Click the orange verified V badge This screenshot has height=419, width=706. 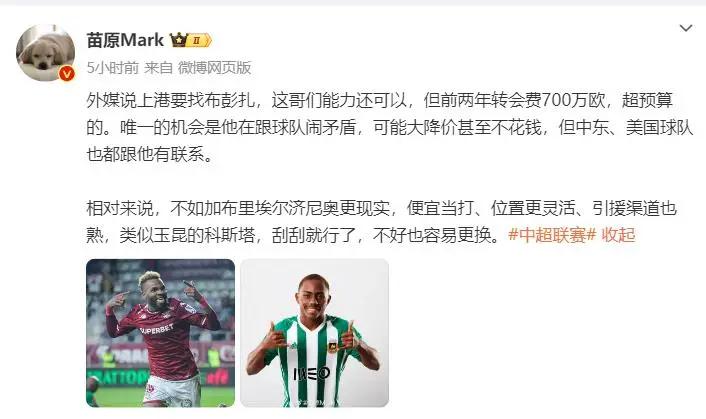click(67, 73)
